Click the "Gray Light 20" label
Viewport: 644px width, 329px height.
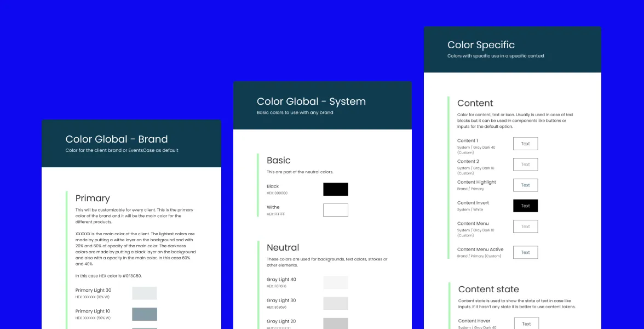pos(281,321)
